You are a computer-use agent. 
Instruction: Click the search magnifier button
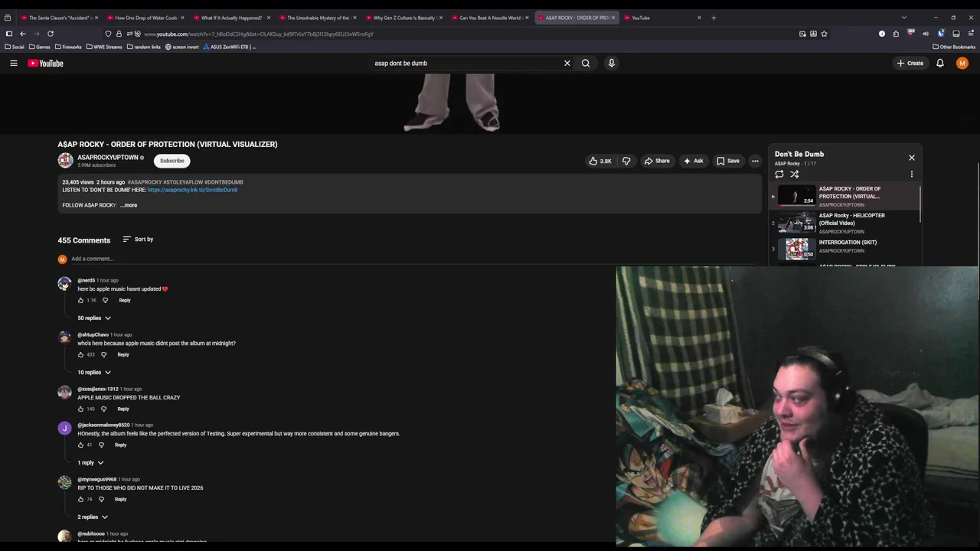pyautogui.click(x=586, y=64)
